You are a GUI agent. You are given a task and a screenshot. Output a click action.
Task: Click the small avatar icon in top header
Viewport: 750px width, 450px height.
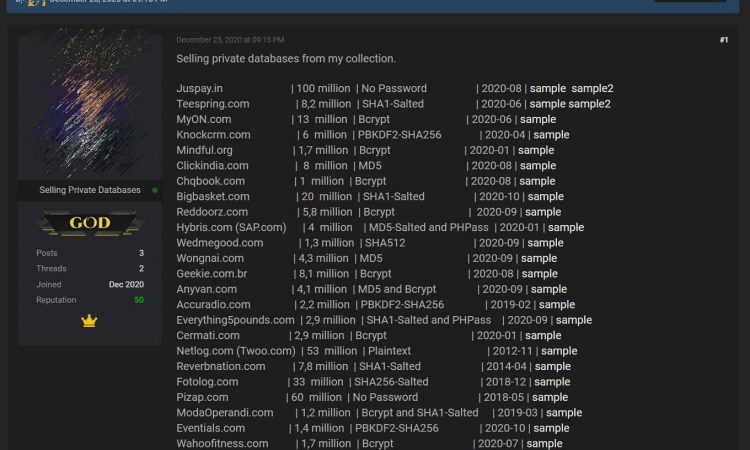tap(36, 3)
